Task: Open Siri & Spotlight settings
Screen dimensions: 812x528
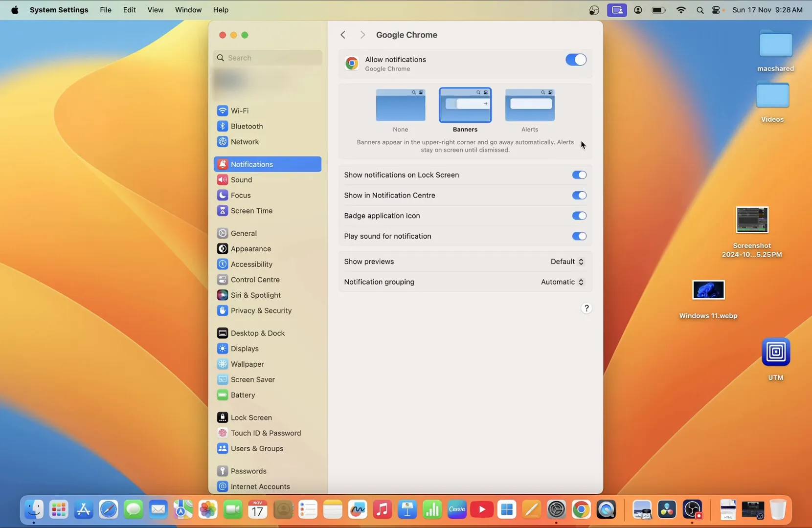Action: click(x=267, y=295)
